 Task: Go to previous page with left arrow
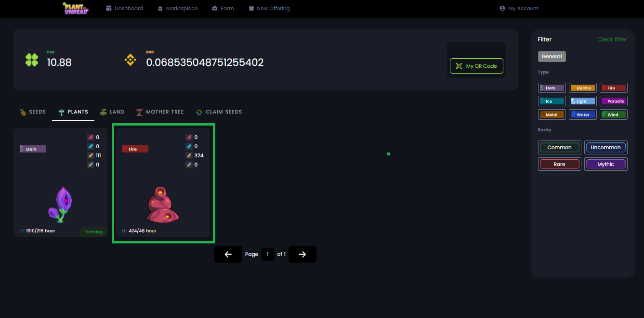(228, 254)
